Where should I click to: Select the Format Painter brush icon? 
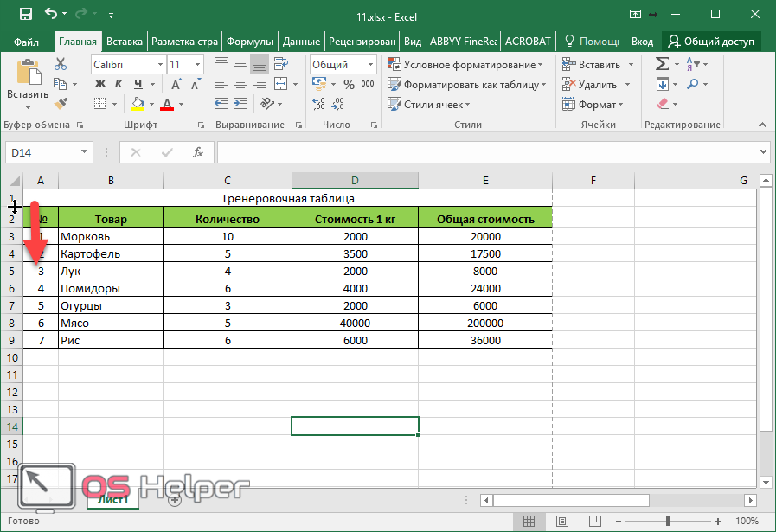(61, 104)
